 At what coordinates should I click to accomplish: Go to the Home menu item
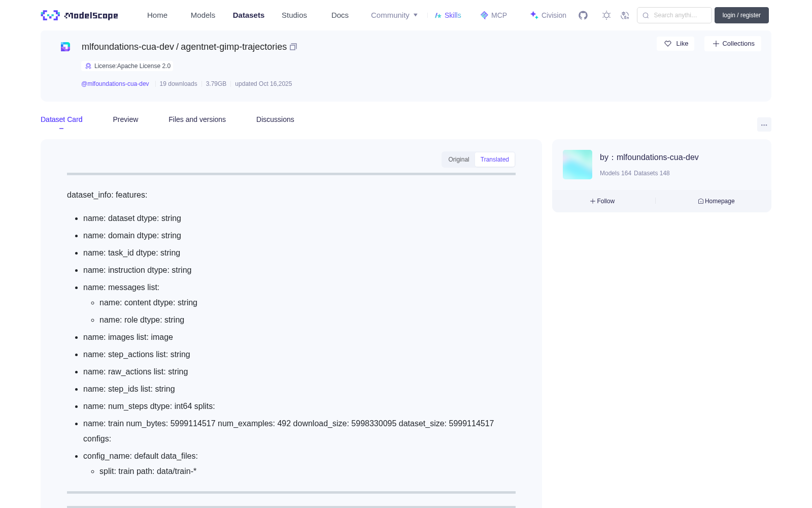[157, 15]
